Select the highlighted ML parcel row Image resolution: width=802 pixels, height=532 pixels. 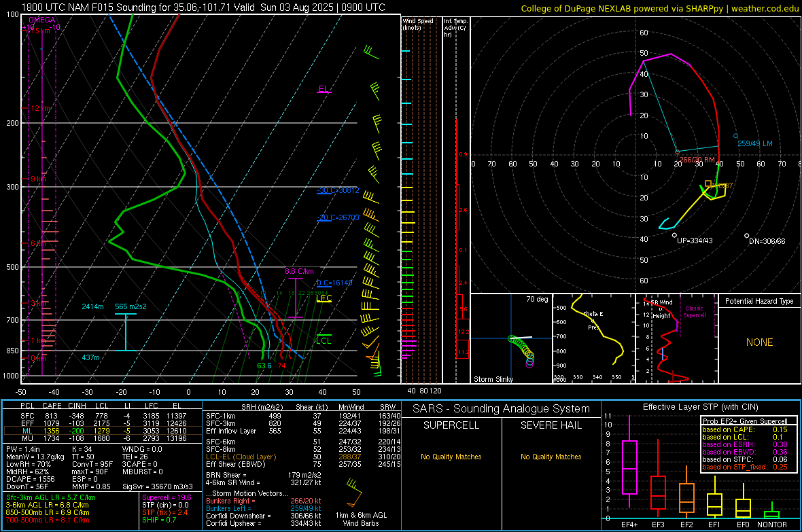tap(103, 431)
